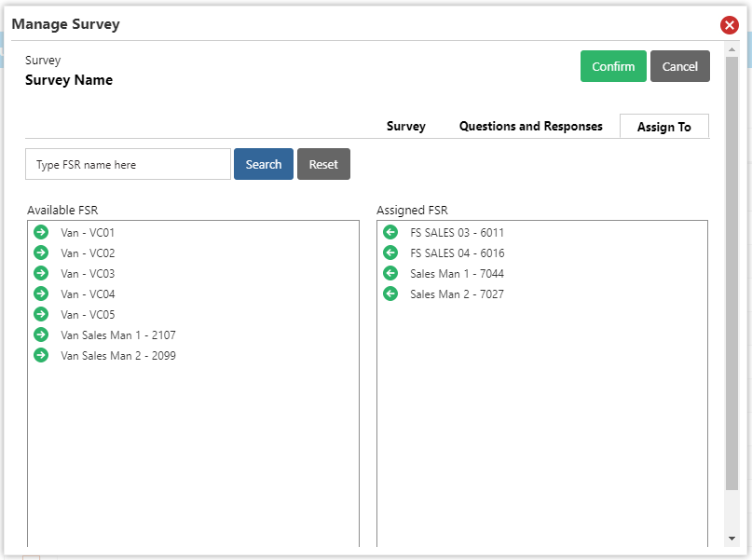The image size is (752, 560).
Task: Open the Questions and Responses tab
Action: tap(530, 126)
